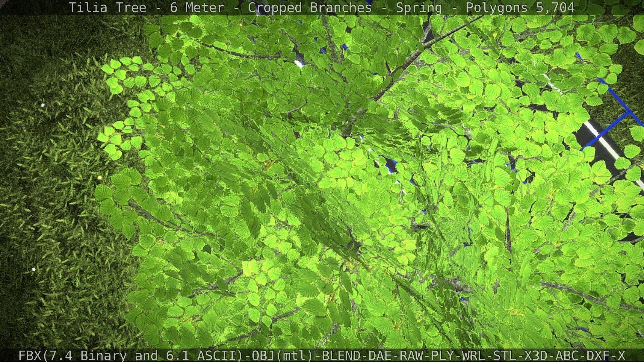Click 'PLY' in the bottom format list

tap(442, 356)
